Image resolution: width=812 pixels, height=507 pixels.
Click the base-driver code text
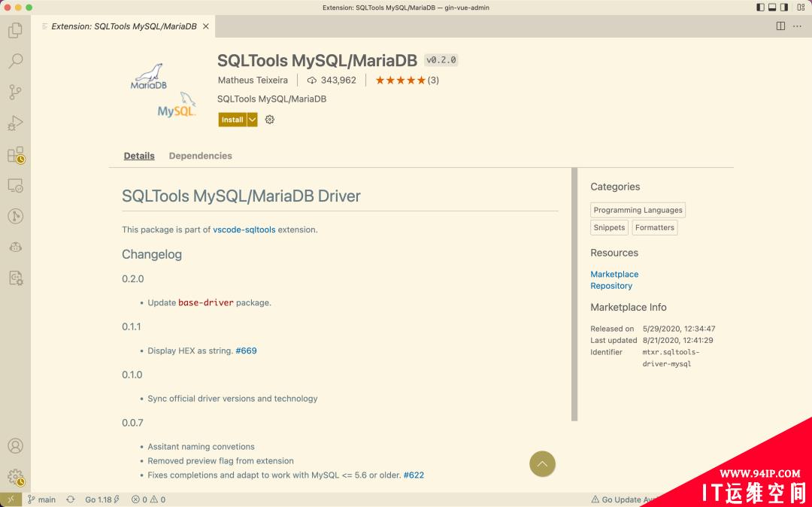(206, 302)
